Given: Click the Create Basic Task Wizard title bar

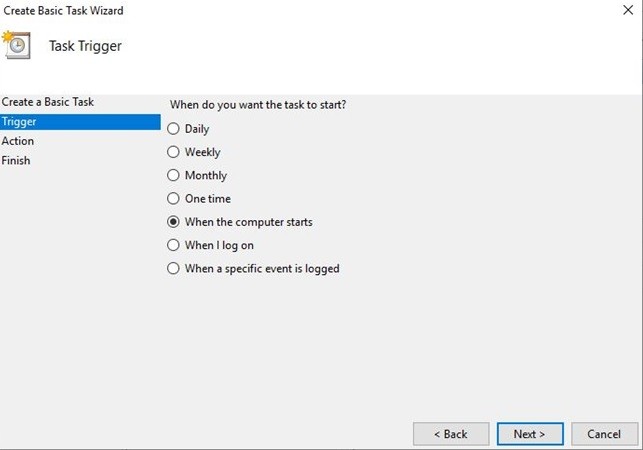Looking at the screenshot, I should pos(300,11).
